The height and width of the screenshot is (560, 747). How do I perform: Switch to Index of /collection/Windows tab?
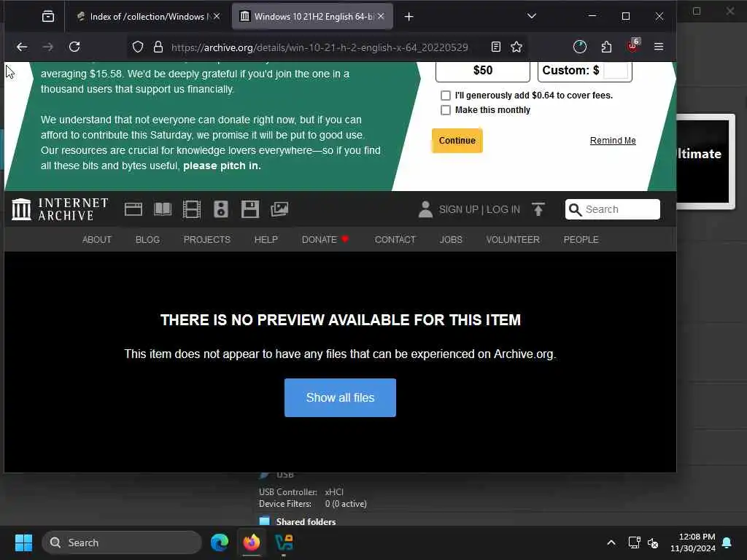tap(147, 17)
